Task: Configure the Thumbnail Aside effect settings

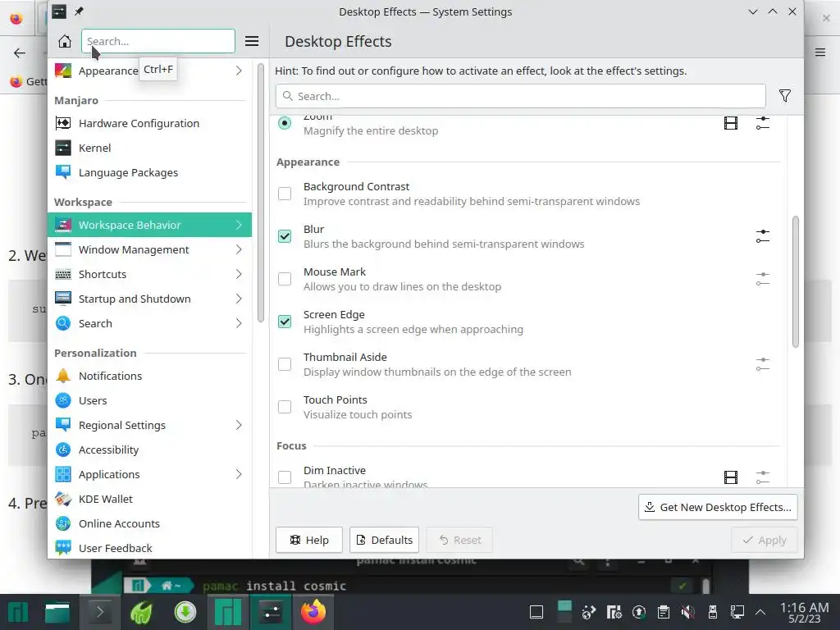Action: (x=763, y=364)
